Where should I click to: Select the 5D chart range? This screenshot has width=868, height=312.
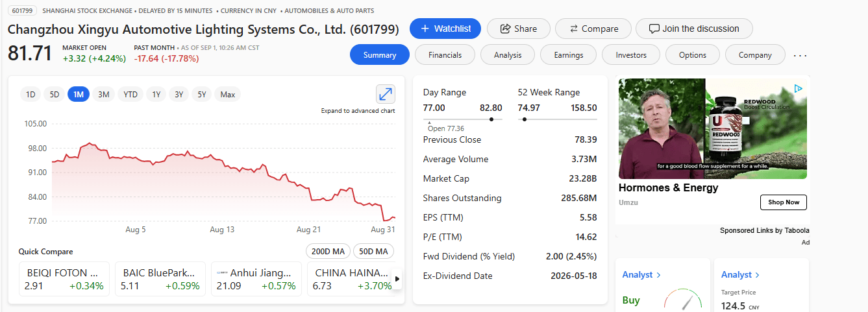(x=55, y=94)
